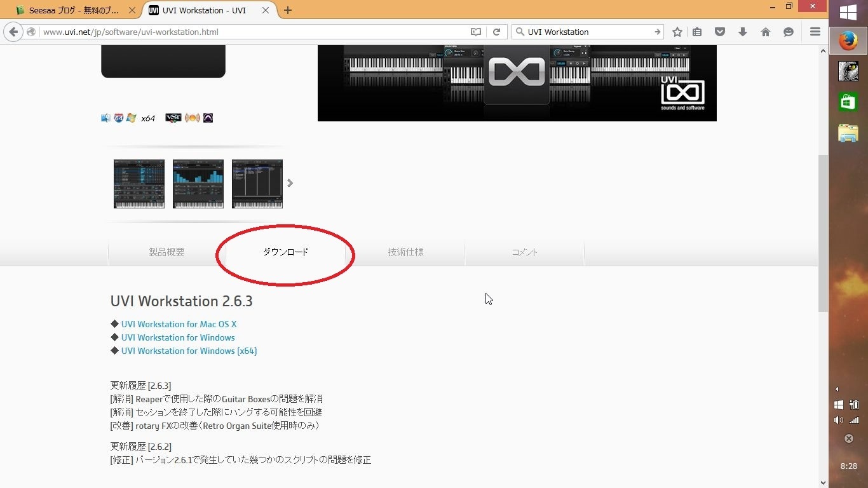
Task: Click the volume speaker tray icon
Action: pos(838,420)
